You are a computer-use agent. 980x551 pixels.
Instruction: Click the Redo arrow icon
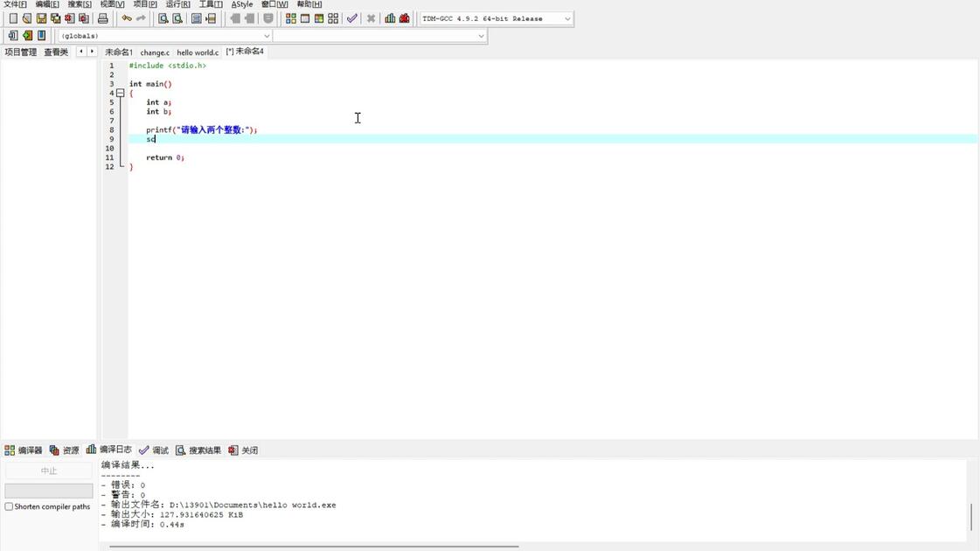click(142, 18)
